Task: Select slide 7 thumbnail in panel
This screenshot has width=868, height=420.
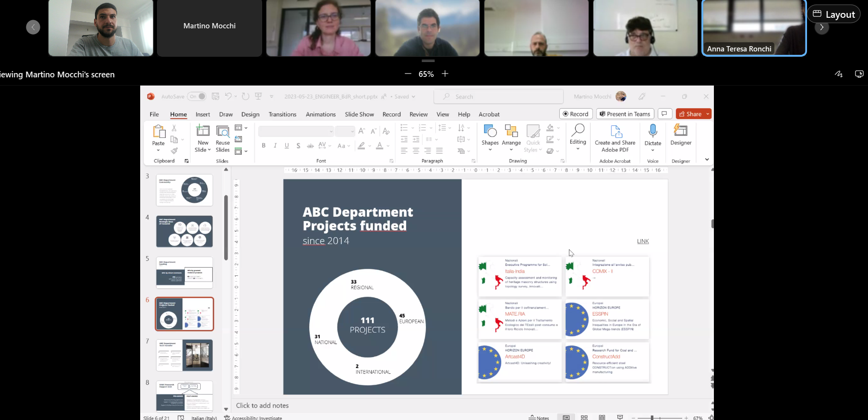Action: [184, 355]
